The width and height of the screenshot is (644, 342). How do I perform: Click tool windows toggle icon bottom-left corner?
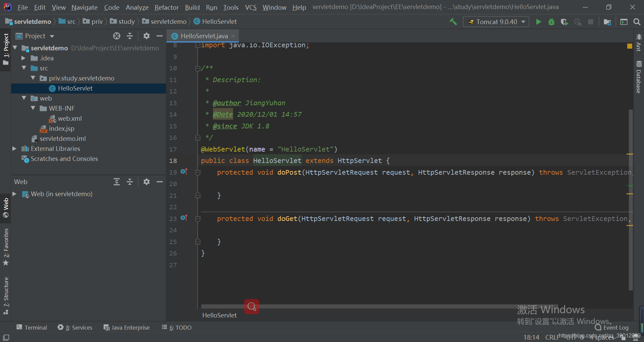point(6,337)
